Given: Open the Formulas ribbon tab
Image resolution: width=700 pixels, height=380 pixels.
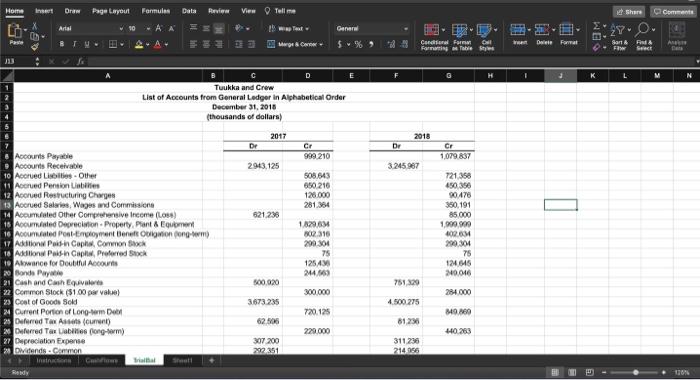Looking at the screenshot, I should 156,11.
